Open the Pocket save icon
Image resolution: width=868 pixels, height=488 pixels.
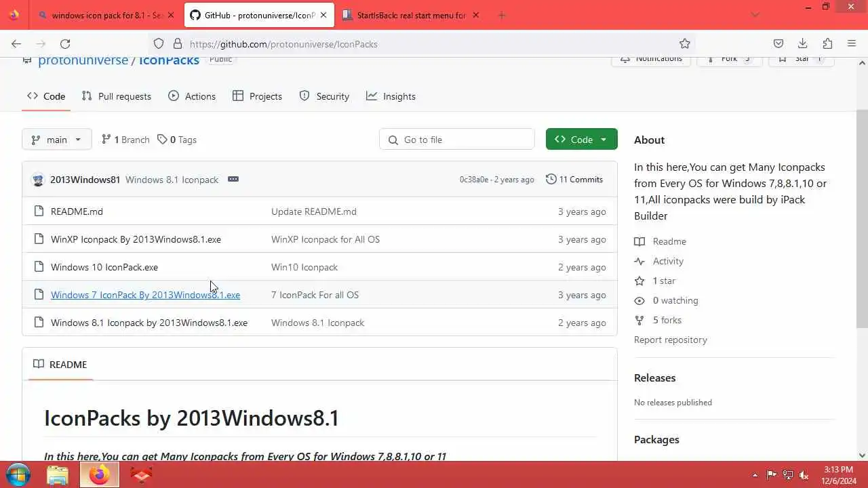point(778,43)
